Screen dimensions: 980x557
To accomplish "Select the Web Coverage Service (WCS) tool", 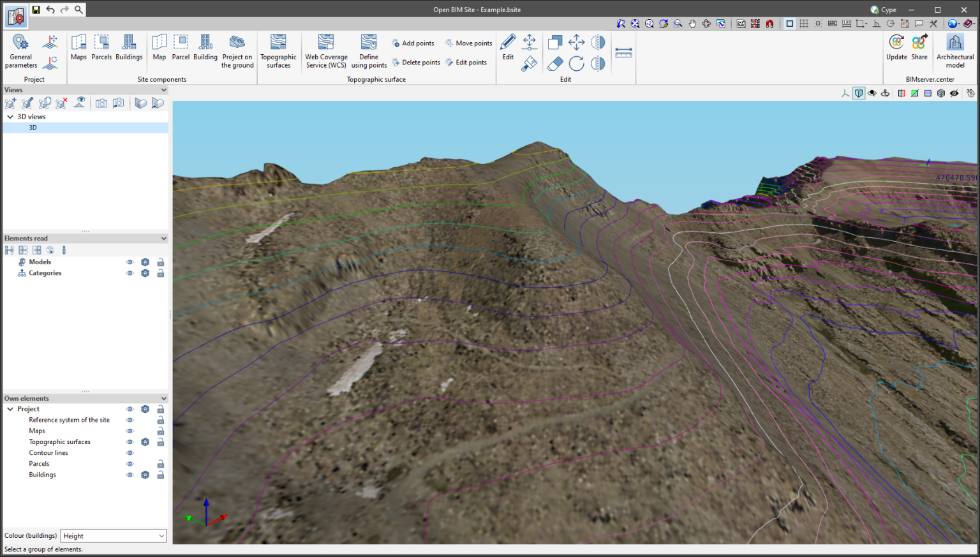I will click(x=325, y=50).
